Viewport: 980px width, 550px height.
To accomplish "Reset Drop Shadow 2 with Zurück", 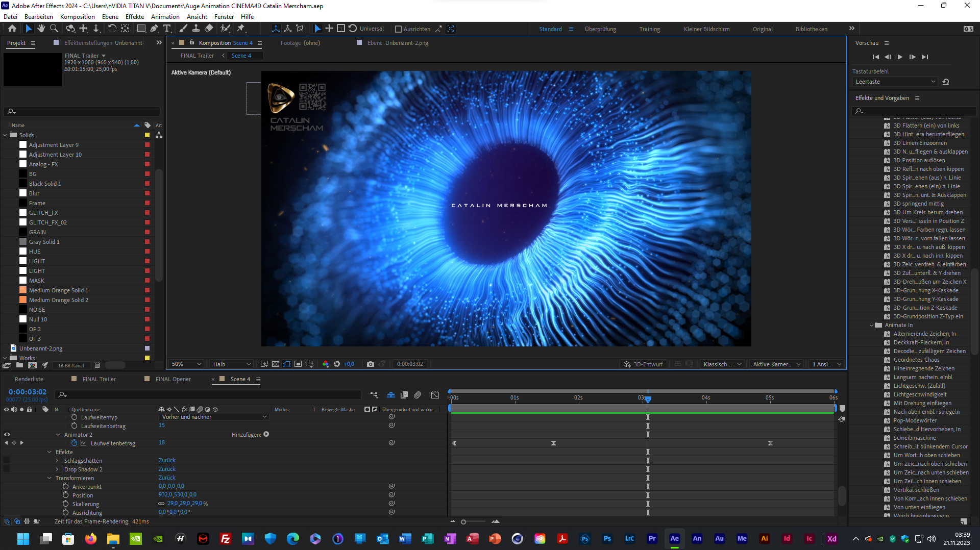I will pos(167,469).
